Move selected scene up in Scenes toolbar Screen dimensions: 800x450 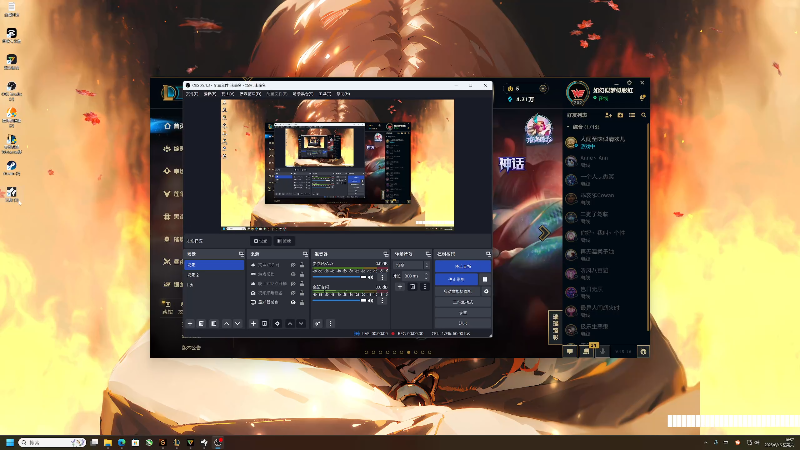coord(227,323)
